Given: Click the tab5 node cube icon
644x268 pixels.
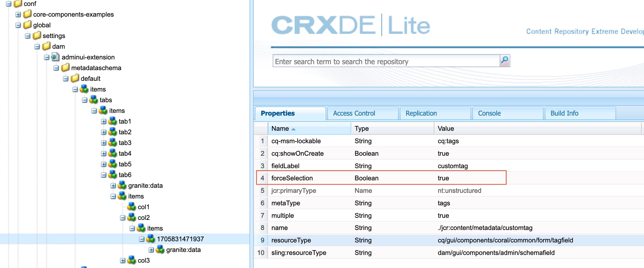Looking at the screenshot, I should [113, 164].
